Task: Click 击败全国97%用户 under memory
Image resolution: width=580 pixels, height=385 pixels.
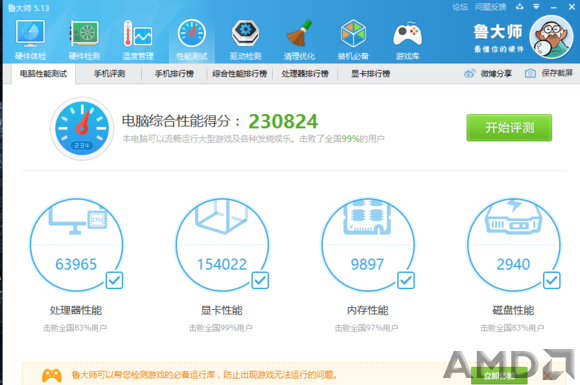Action: tap(367, 328)
